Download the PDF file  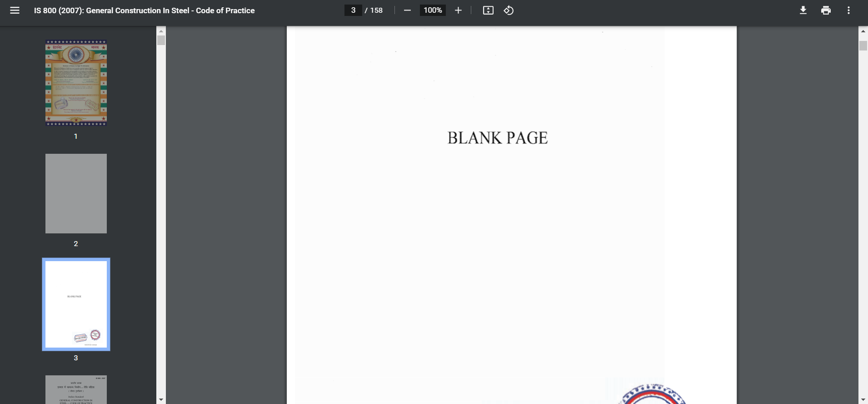click(803, 10)
